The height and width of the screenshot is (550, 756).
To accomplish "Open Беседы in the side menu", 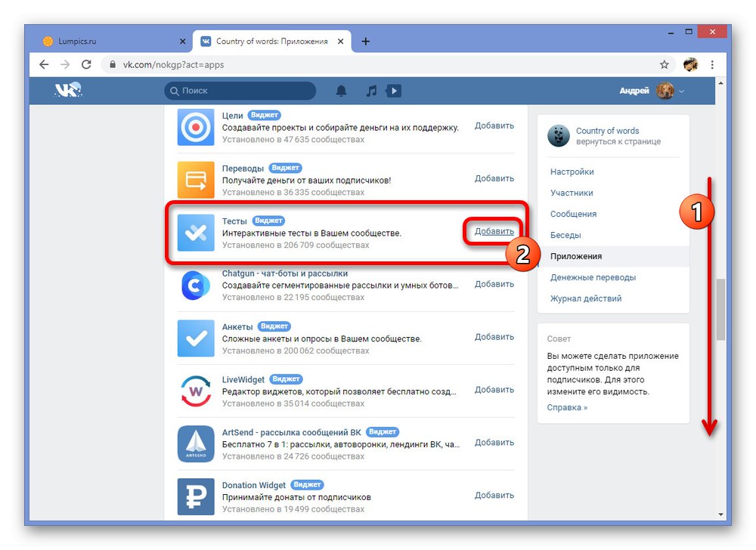I will click(x=565, y=236).
